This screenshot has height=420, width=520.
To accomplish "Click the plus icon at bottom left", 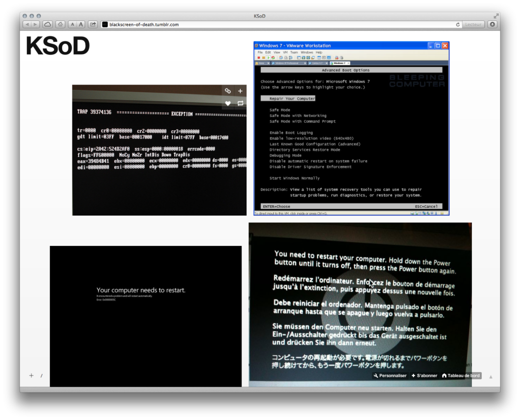I will coord(31,375).
